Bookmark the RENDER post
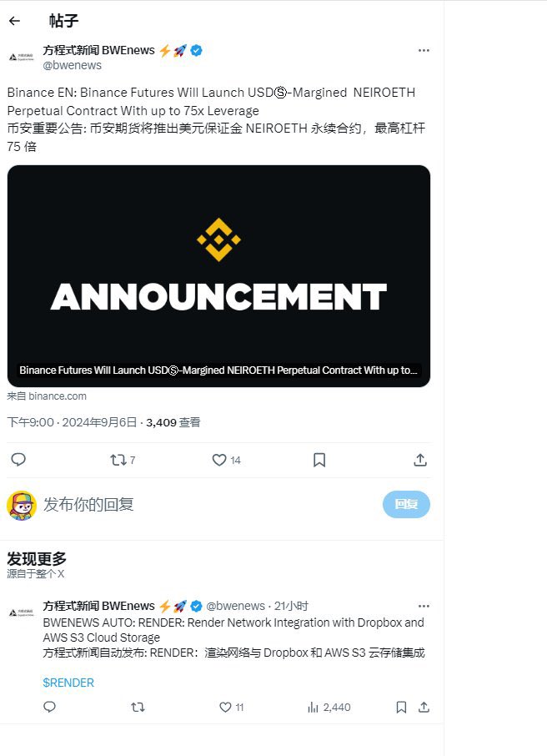 click(401, 708)
